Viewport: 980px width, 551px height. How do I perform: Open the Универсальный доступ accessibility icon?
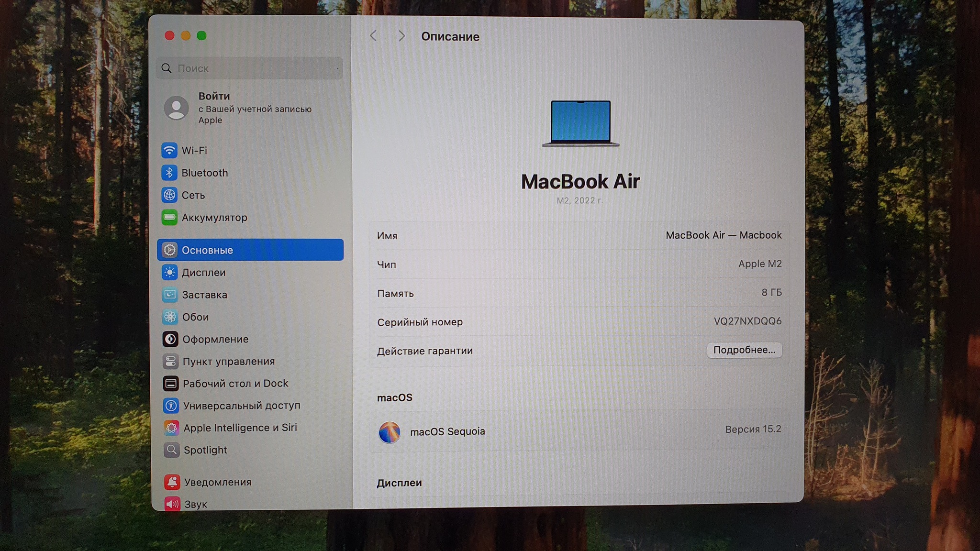(170, 406)
